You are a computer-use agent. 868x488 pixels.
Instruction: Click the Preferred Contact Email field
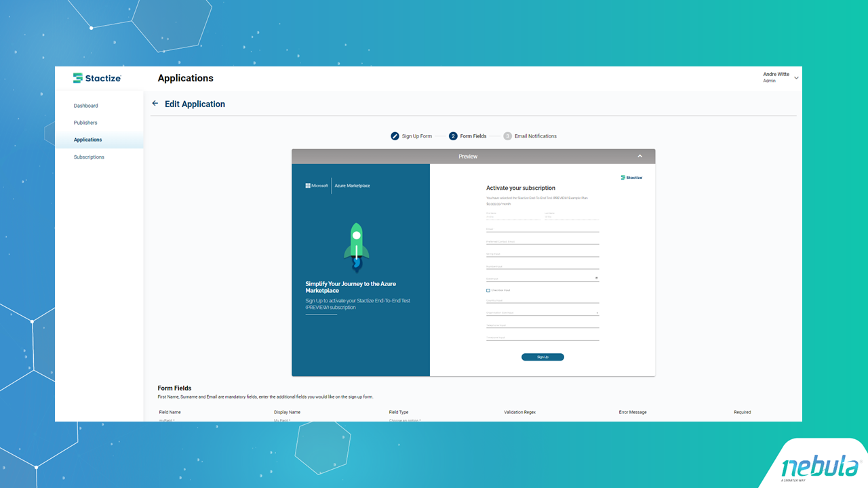(x=542, y=241)
